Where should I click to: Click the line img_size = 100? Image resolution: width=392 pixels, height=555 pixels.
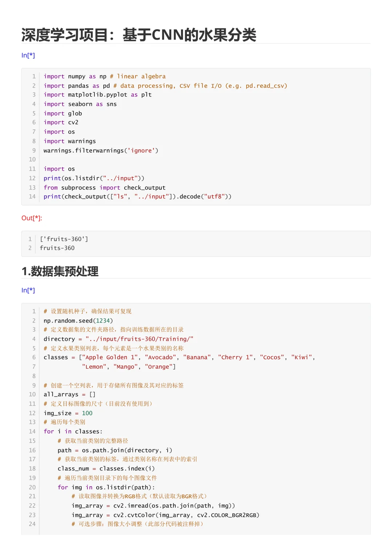coord(68,413)
